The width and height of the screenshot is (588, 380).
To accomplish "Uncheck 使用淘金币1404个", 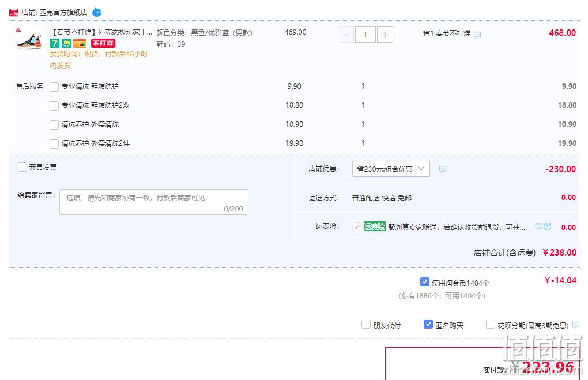I will (x=424, y=282).
